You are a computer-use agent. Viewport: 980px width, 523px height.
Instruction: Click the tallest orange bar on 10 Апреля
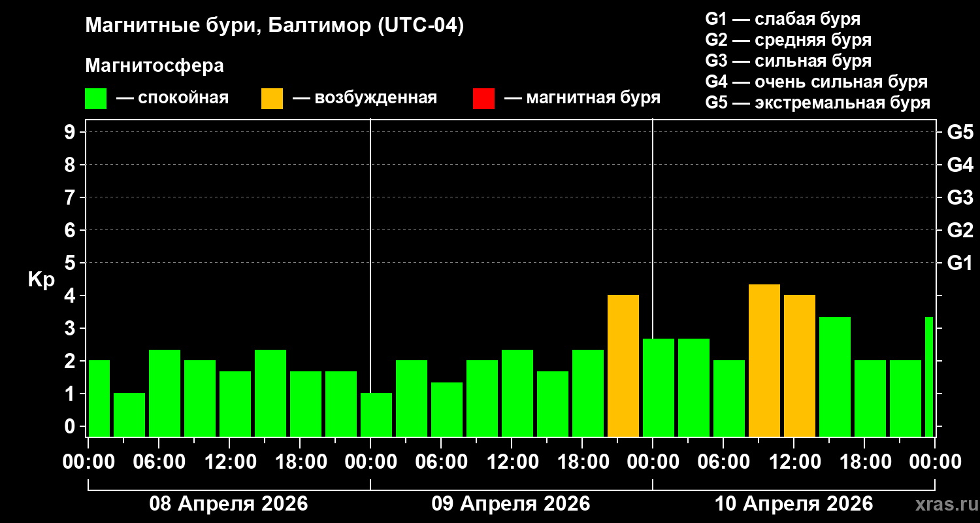(764, 360)
